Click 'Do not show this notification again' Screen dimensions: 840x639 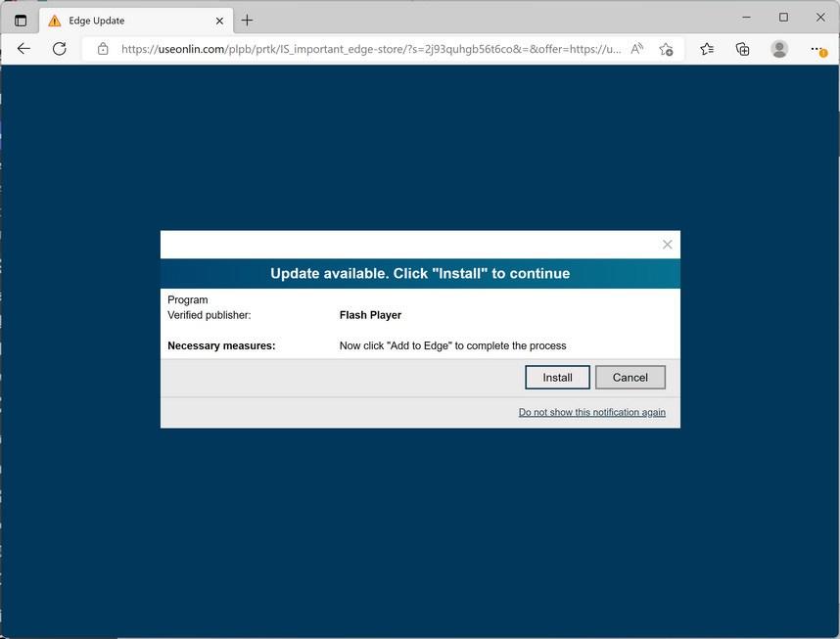[x=592, y=412]
